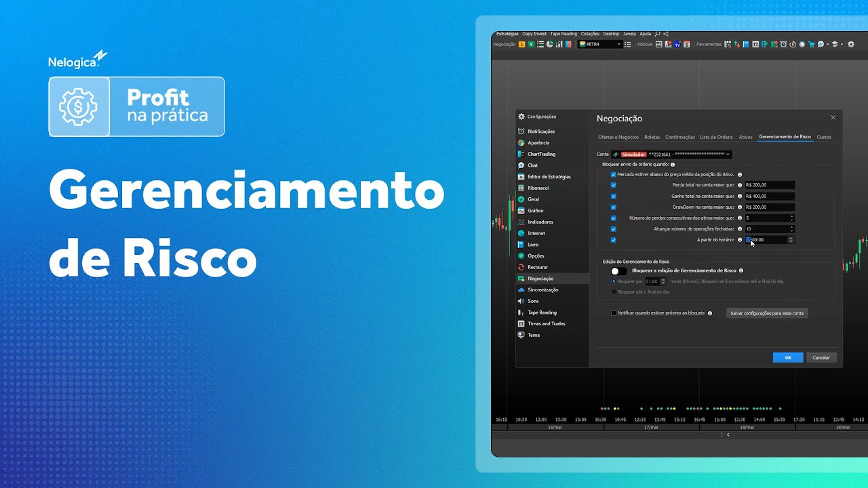Enable Notificar quando estiver próximo ao bloqueio
Screen dimensions: 868x488
(x=614, y=313)
